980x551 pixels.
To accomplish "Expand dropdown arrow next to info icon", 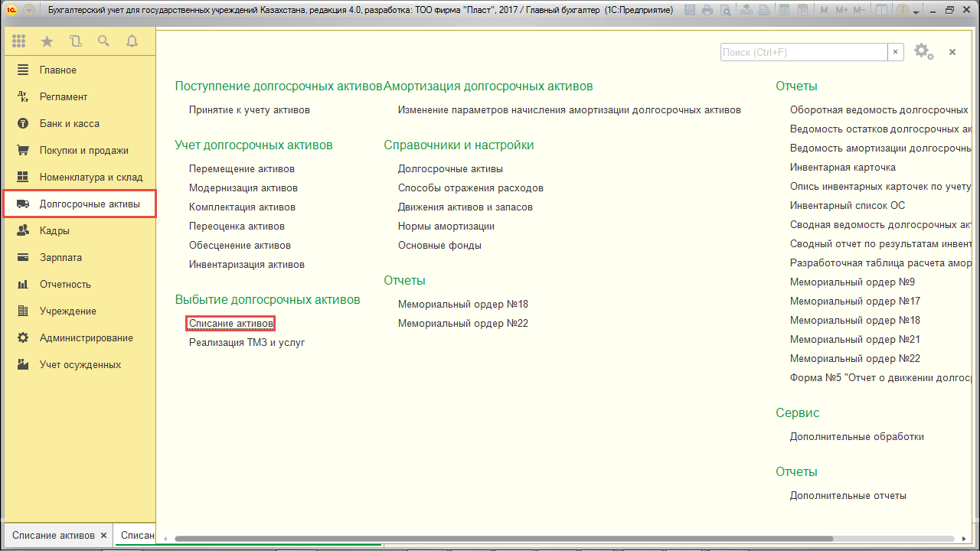I will (x=916, y=11).
